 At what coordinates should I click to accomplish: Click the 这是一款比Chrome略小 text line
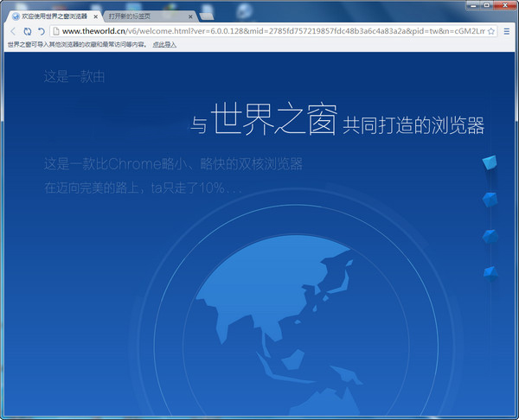tap(173, 164)
